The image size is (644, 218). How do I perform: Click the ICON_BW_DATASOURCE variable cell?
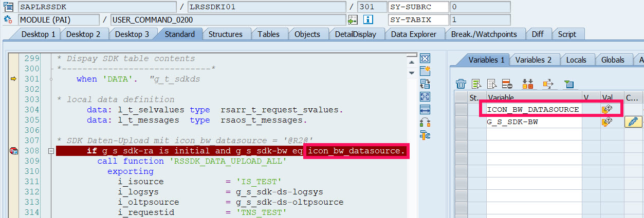click(533, 109)
